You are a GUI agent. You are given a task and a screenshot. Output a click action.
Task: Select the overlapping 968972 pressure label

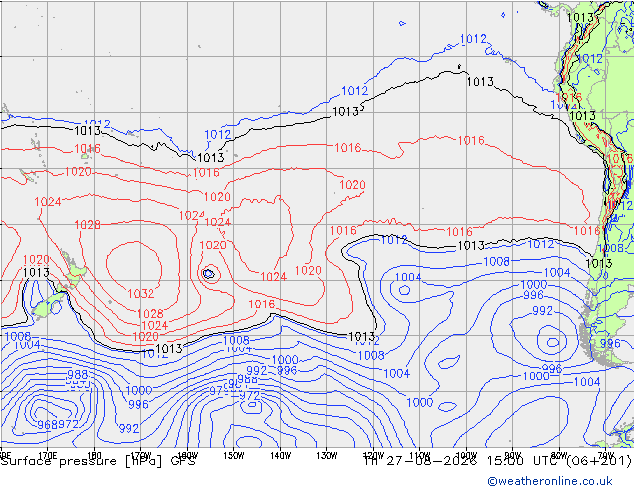pos(58,424)
